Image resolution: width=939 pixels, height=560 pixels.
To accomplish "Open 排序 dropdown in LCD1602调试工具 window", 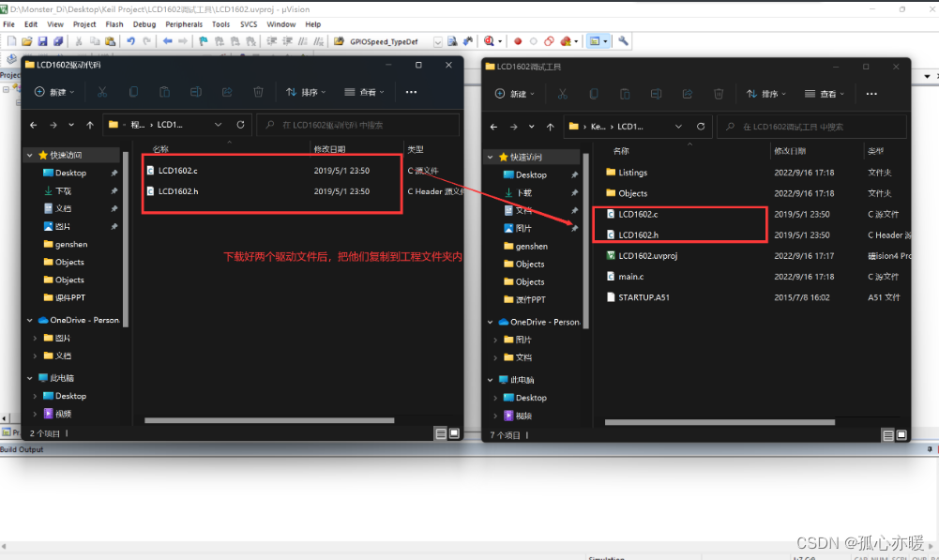I will point(766,94).
